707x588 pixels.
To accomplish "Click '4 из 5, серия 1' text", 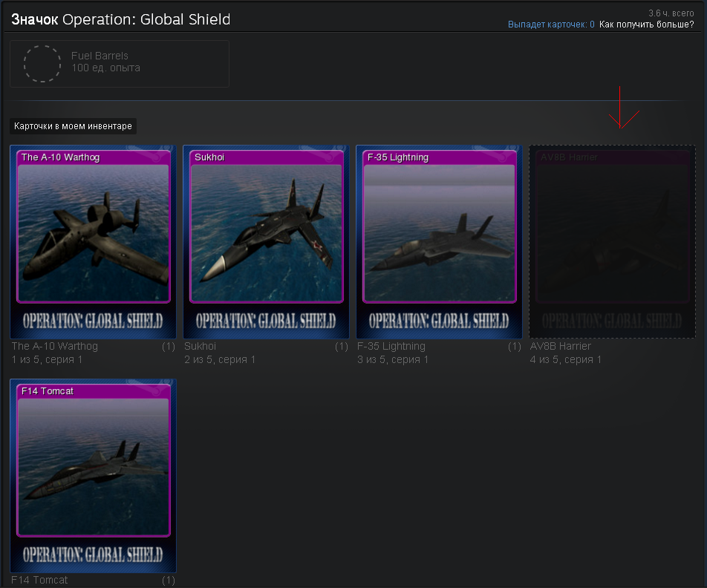I will point(566,359).
